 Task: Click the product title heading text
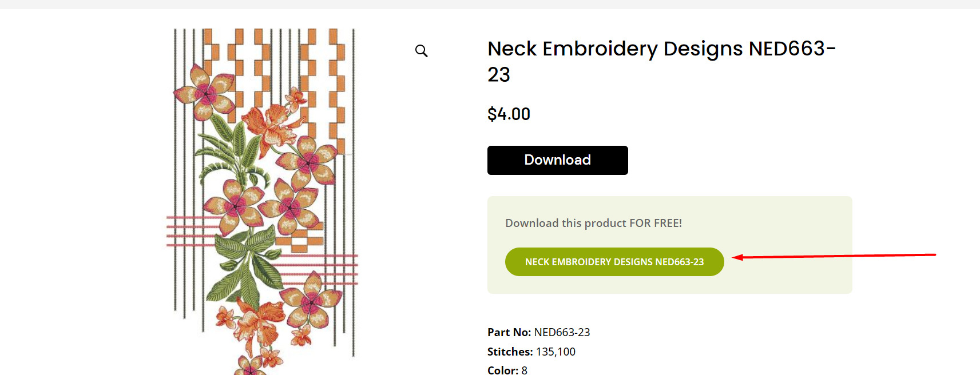[x=661, y=49]
